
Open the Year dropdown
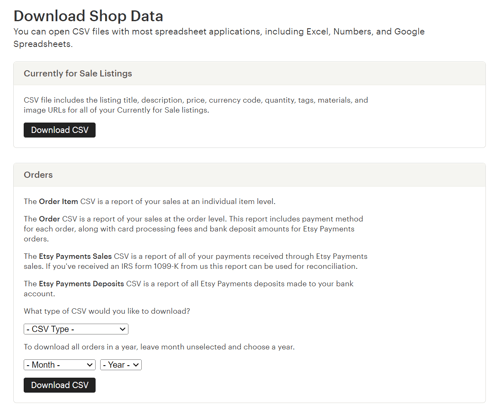click(x=121, y=365)
